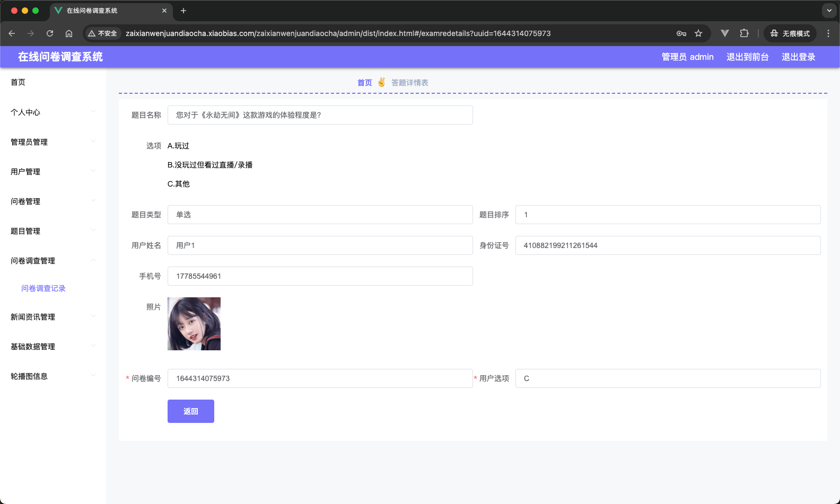Click 退出登录 to log out
The width and height of the screenshot is (840, 504).
(798, 57)
